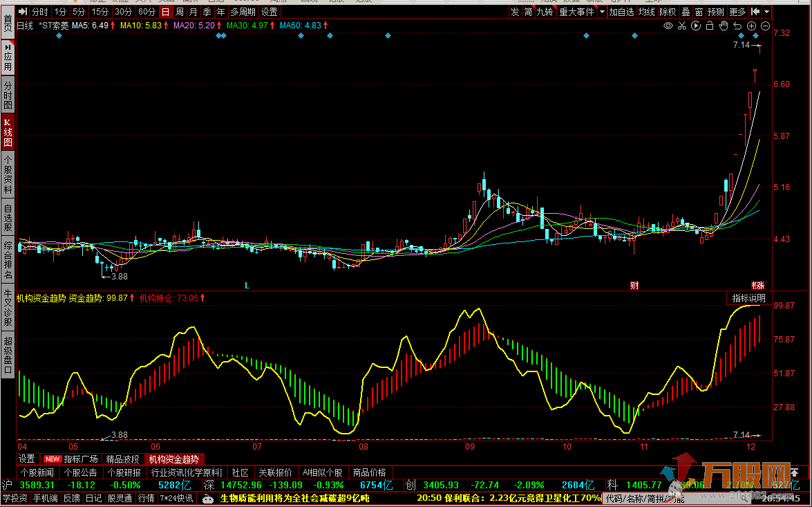Select K线图 in left sidebar
The width and height of the screenshot is (812, 507).
(x=8, y=131)
